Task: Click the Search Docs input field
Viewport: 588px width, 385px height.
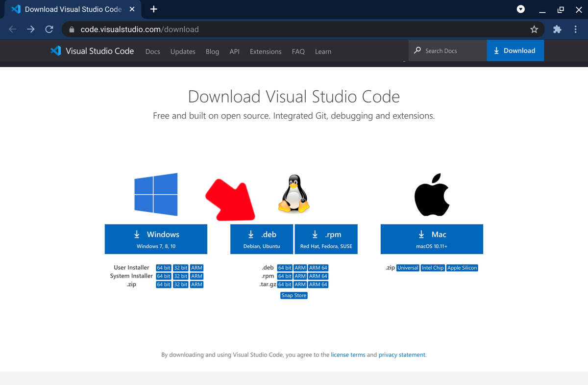Action: tap(447, 51)
